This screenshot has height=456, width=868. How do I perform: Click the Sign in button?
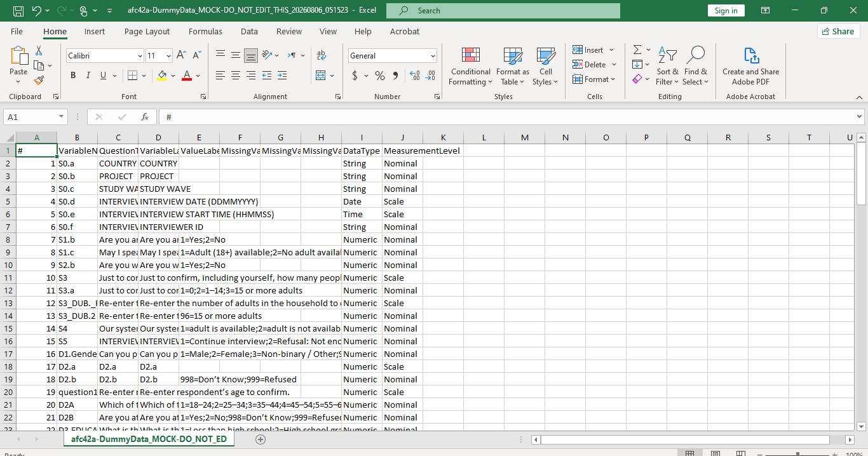coord(726,11)
